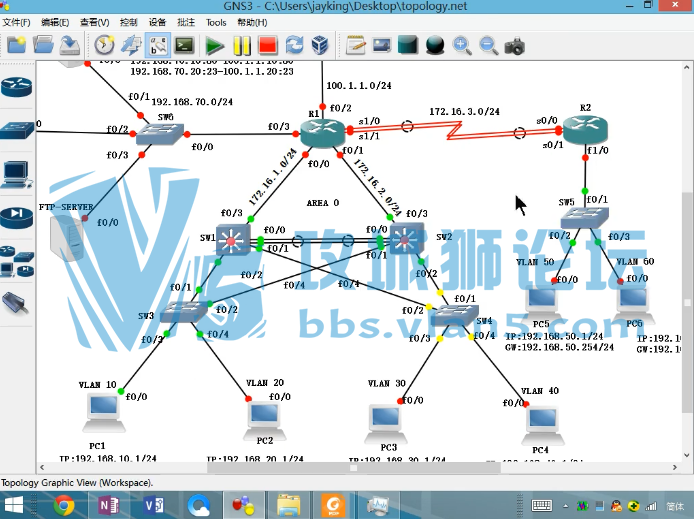Open OneNote from taskbar
This screenshot has width=694, height=519.
[109, 505]
